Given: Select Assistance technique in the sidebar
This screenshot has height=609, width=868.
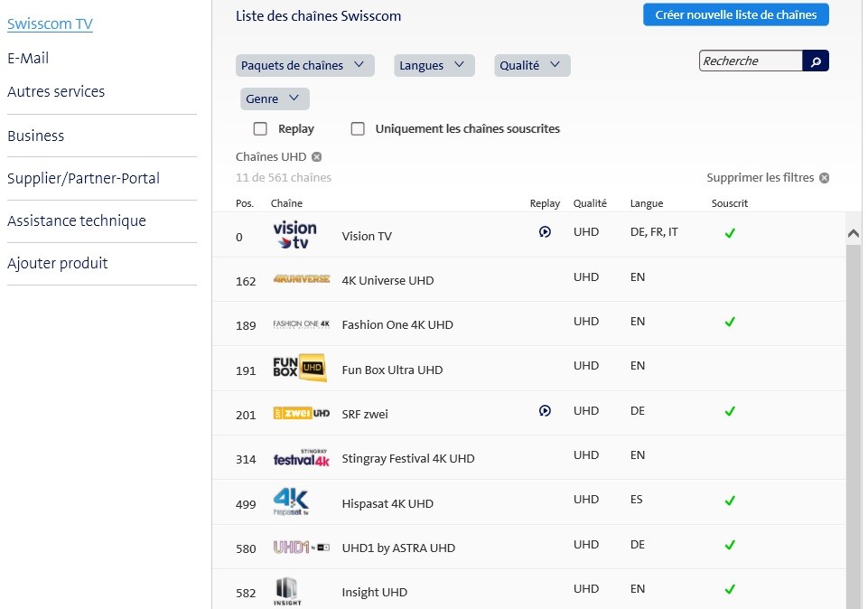Looking at the screenshot, I should coord(77,220).
